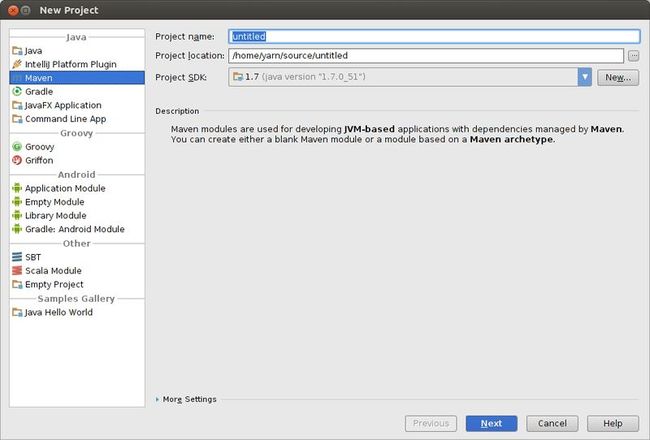Click the Gradle circular icon

(x=17, y=91)
